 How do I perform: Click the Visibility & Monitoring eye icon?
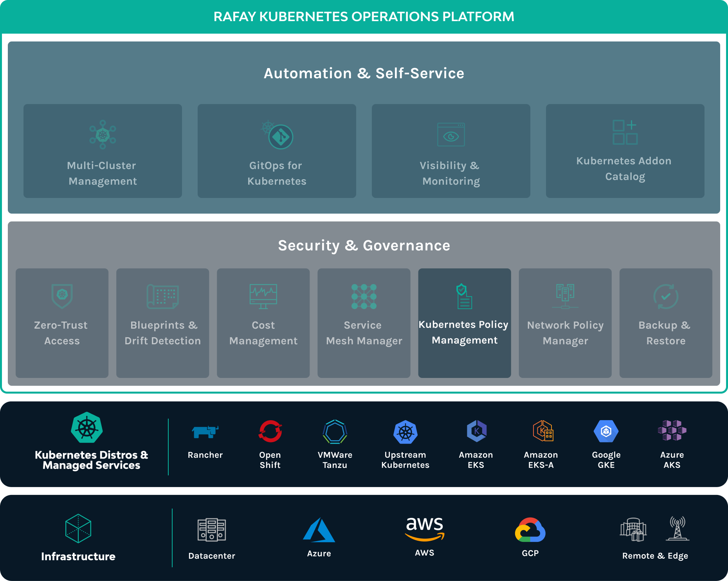(451, 135)
